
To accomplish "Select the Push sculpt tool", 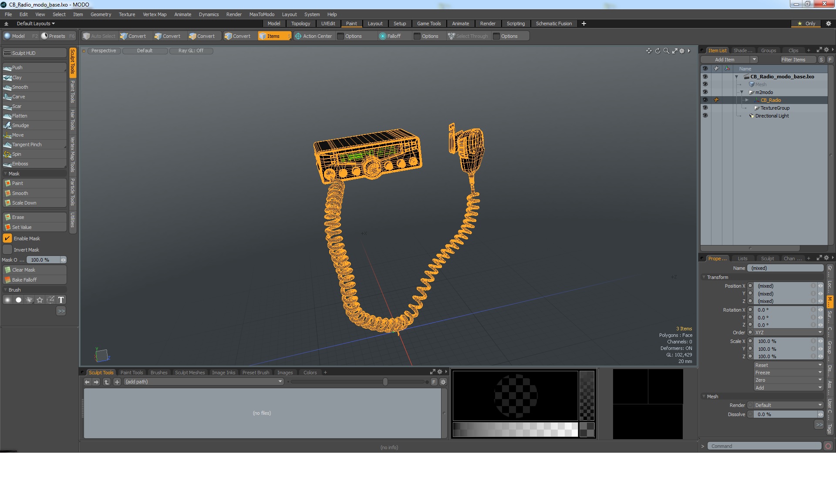I will pos(17,67).
